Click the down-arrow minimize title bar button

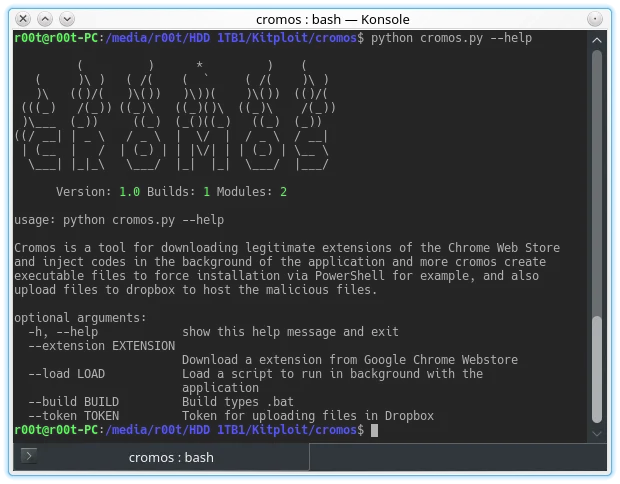tap(67, 19)
